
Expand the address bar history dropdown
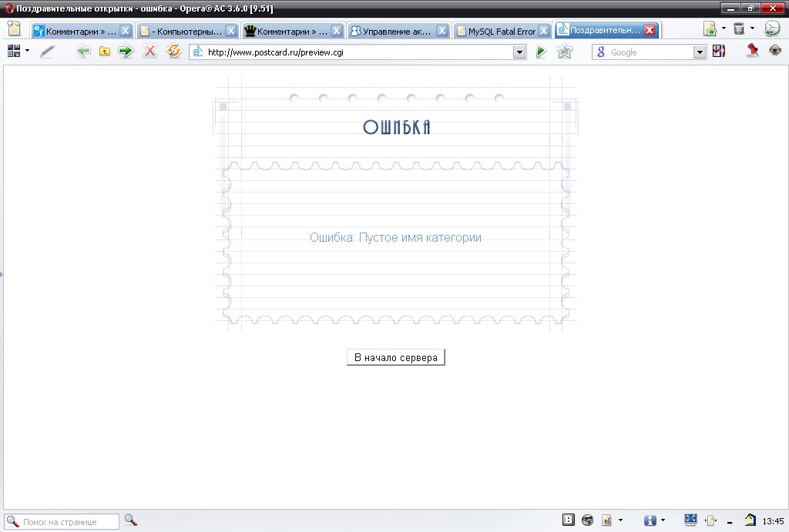tap(519, 52)
